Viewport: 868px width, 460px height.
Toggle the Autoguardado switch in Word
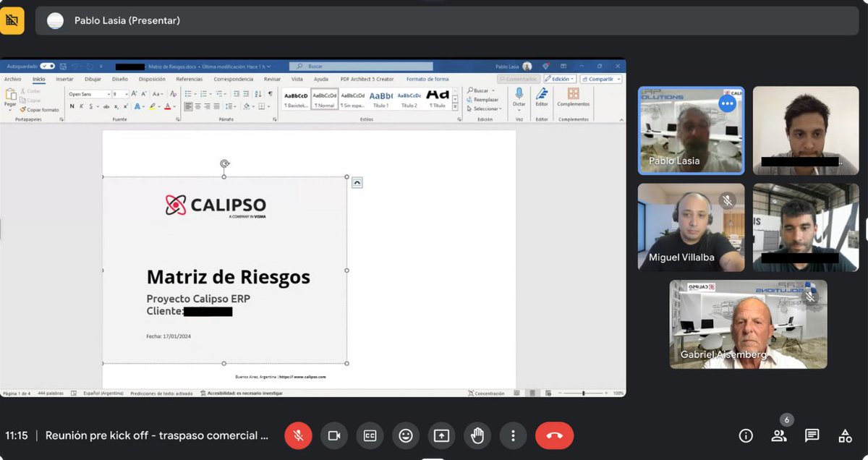click(x=47, y=66)
